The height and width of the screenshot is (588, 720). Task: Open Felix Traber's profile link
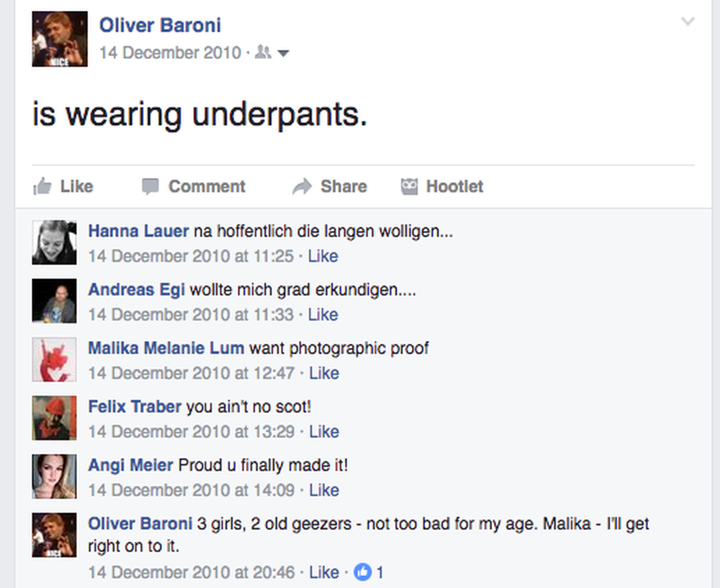(135, 407)
